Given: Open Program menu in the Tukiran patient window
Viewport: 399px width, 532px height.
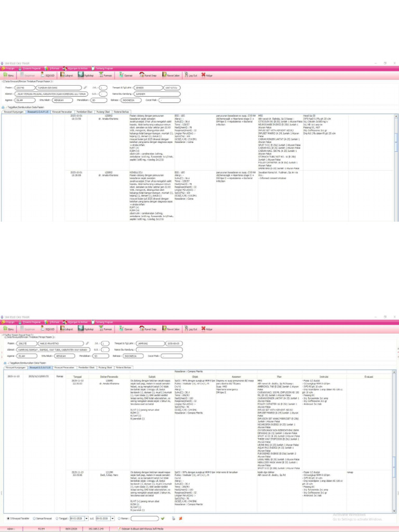Looking at the screenshot, I should point(8,68).
